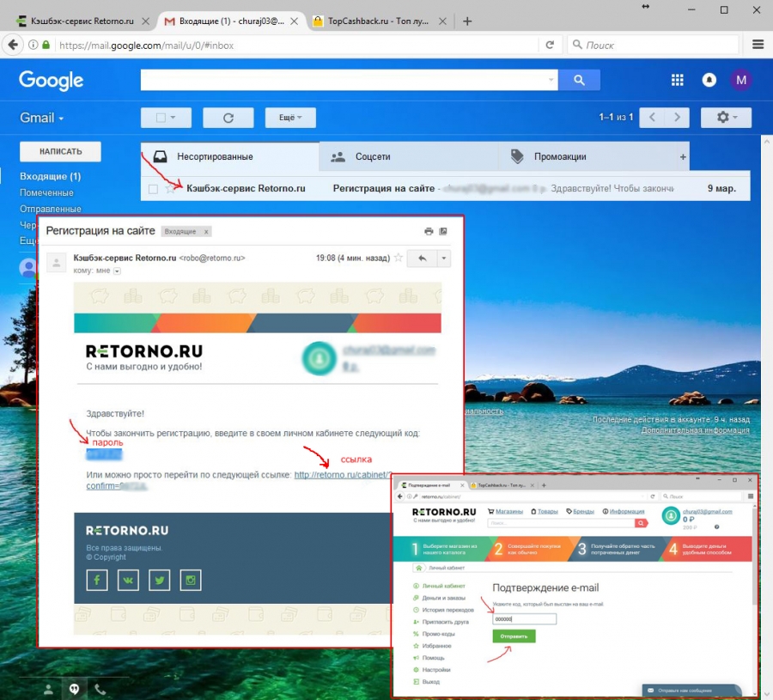Open Личный кабинет in Retorno sidebar
773x700 pixels.
point(443,586)
